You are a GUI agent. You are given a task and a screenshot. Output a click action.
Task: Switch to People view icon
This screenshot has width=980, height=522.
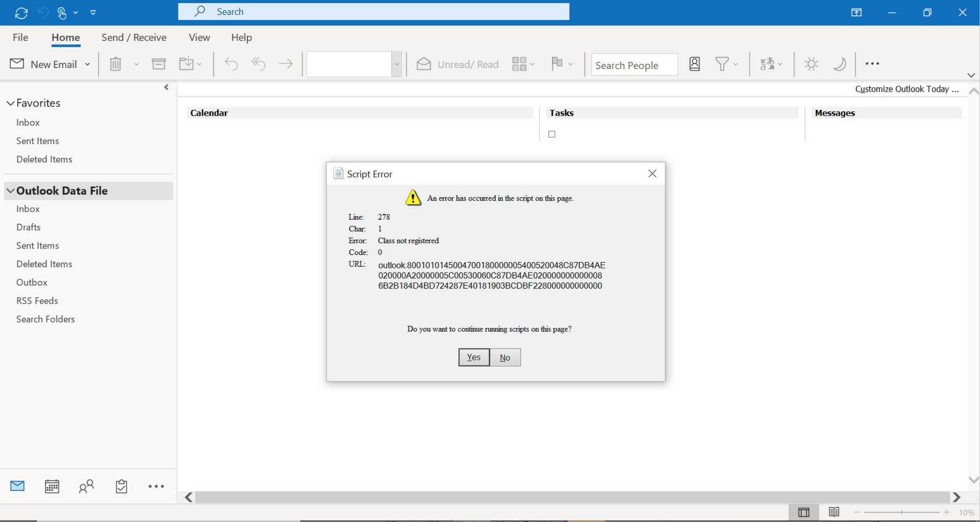(86, 486)
